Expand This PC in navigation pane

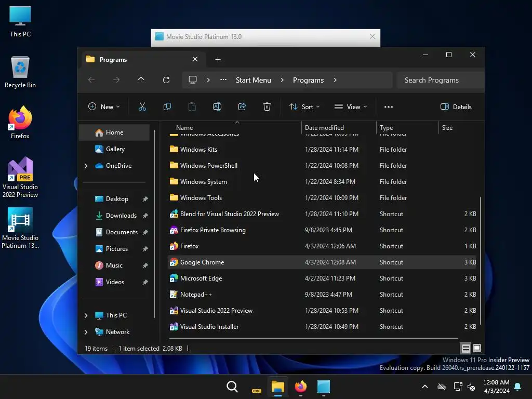(x=86, y=315)
